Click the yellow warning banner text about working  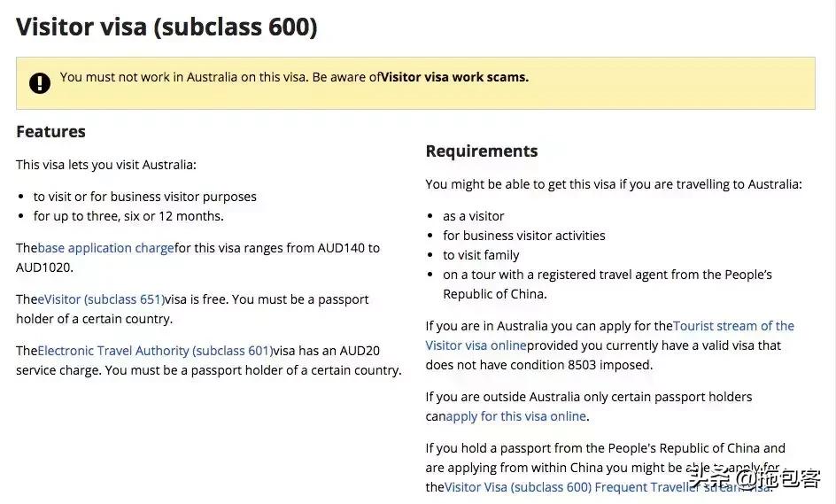[220, 77]
